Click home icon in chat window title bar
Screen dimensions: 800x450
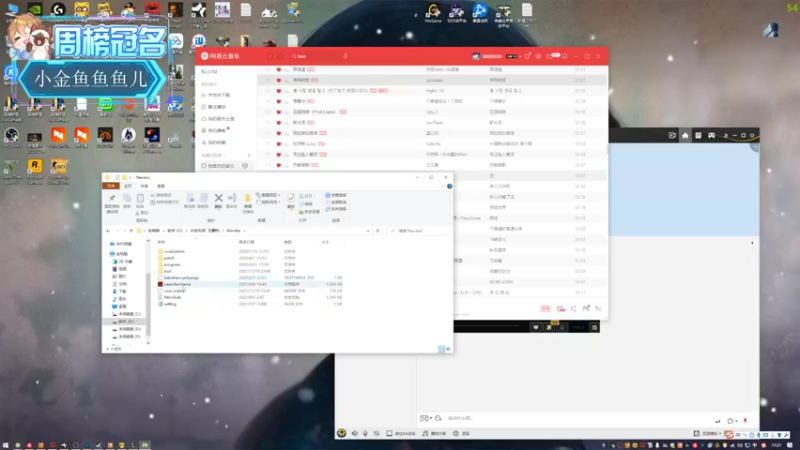pyautogui.click(x=685, y=135)
